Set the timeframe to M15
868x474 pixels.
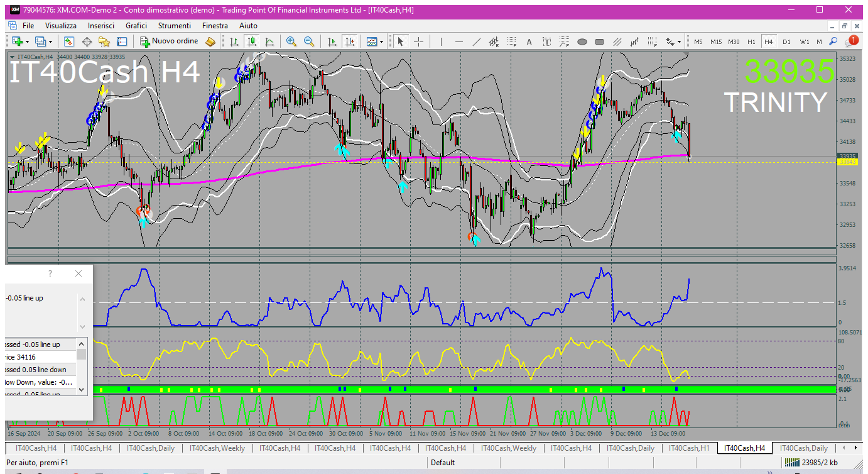716,41
